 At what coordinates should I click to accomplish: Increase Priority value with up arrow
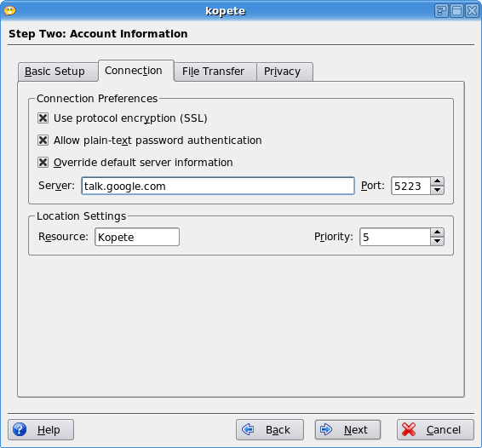[437, 233]
